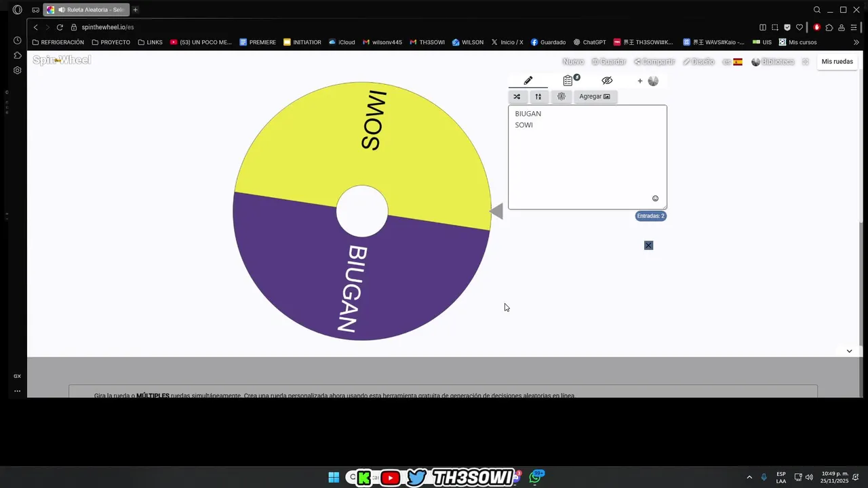
Task: Toggle fullscreen mode icon
Action: pos(805,62)
